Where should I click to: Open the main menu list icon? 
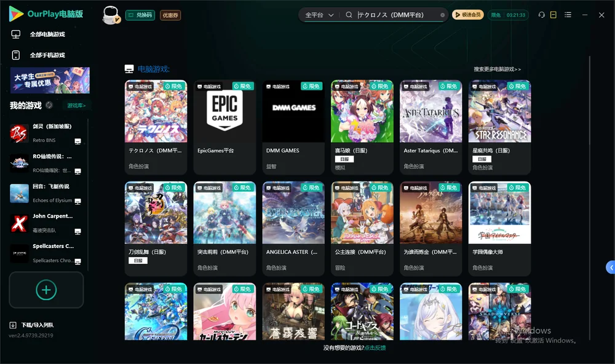568,15
